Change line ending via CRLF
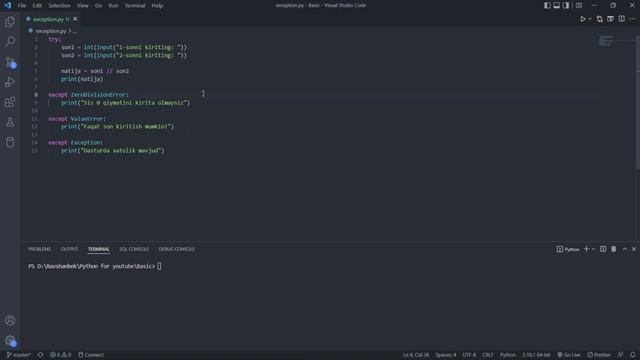This screenshot has height=360, width=640. pyautogui.click(x=488, y=355)
